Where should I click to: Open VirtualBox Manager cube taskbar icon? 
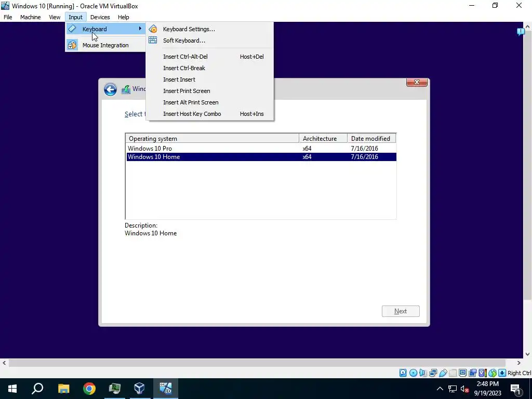pos(139,389)
